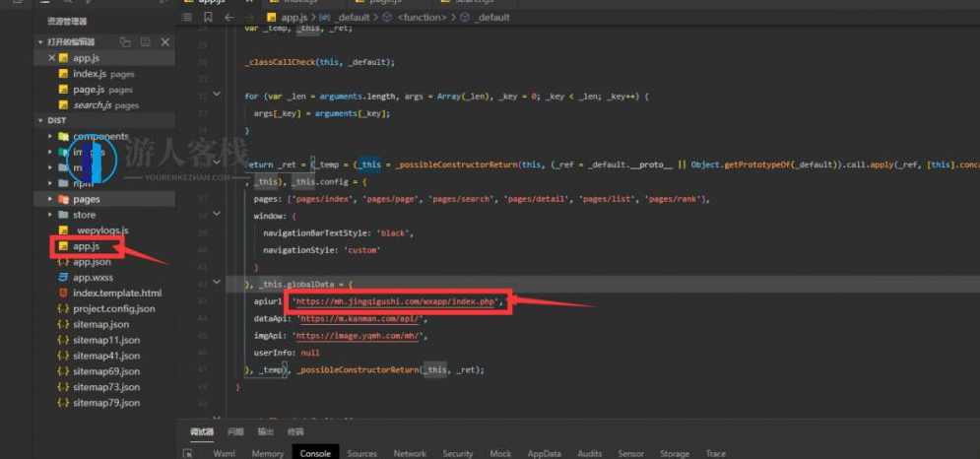
Task: Expand the store folder
Action: pyautogui.click(x=84, y=215)
